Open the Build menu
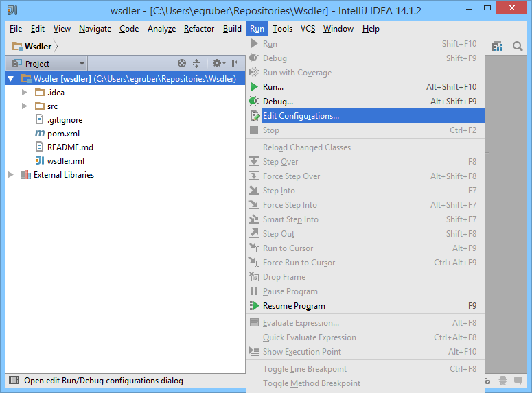532x393 pixels. click(232, 29)
